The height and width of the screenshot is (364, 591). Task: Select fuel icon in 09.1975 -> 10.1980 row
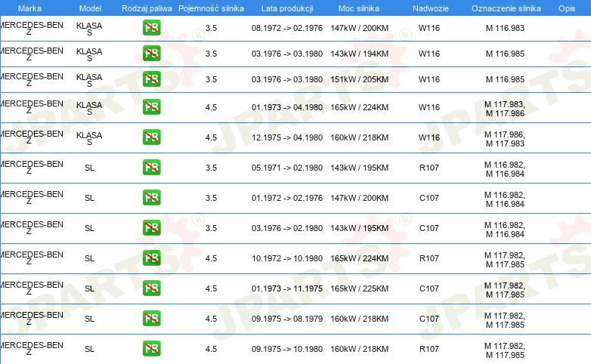[x=151, y=348]
